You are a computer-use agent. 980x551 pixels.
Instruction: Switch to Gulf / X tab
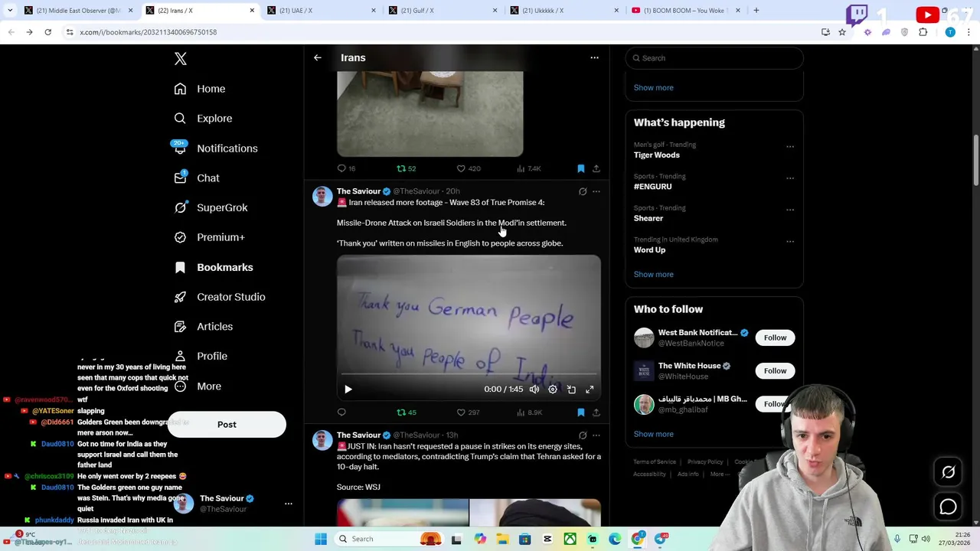pos(443,11)
